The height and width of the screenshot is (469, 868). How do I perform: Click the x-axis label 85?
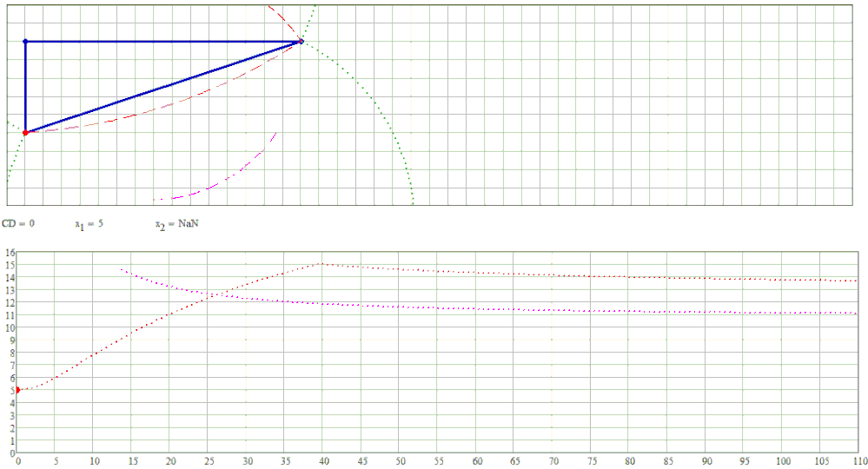(668, 460)
